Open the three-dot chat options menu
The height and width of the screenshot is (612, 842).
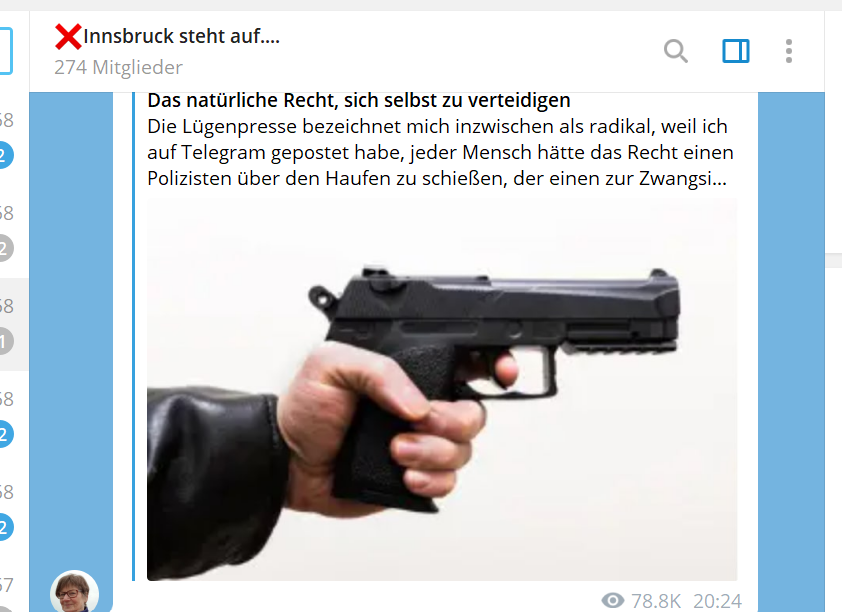(788, 51)
